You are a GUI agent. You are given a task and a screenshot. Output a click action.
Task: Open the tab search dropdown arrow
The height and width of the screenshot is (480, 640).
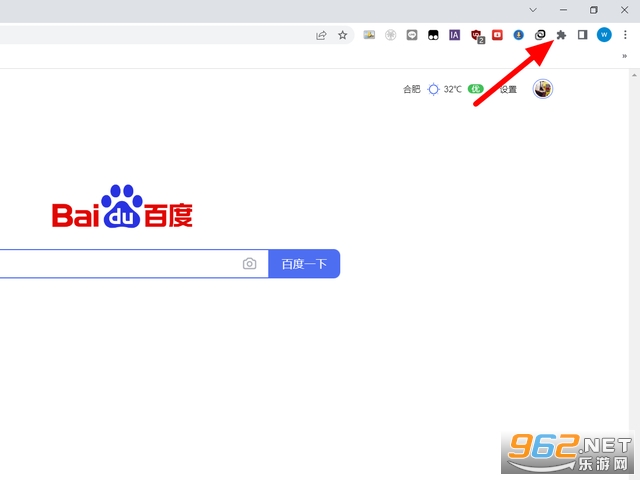tap(531, 10)
